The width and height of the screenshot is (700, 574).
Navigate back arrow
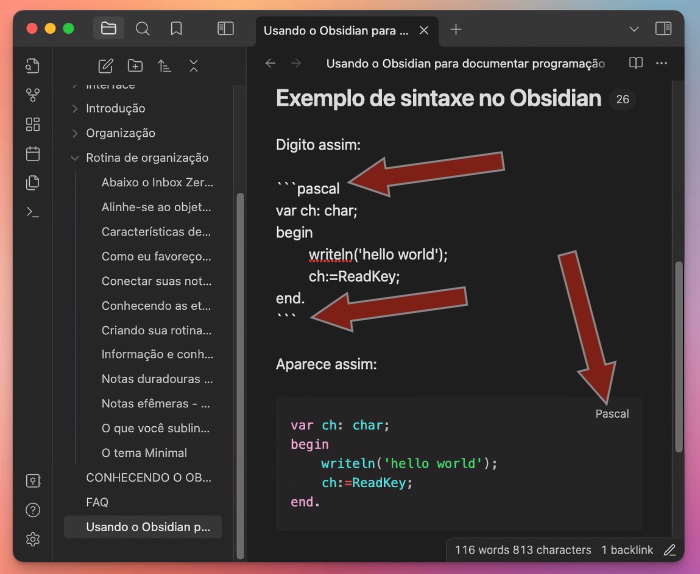(271, 63)
